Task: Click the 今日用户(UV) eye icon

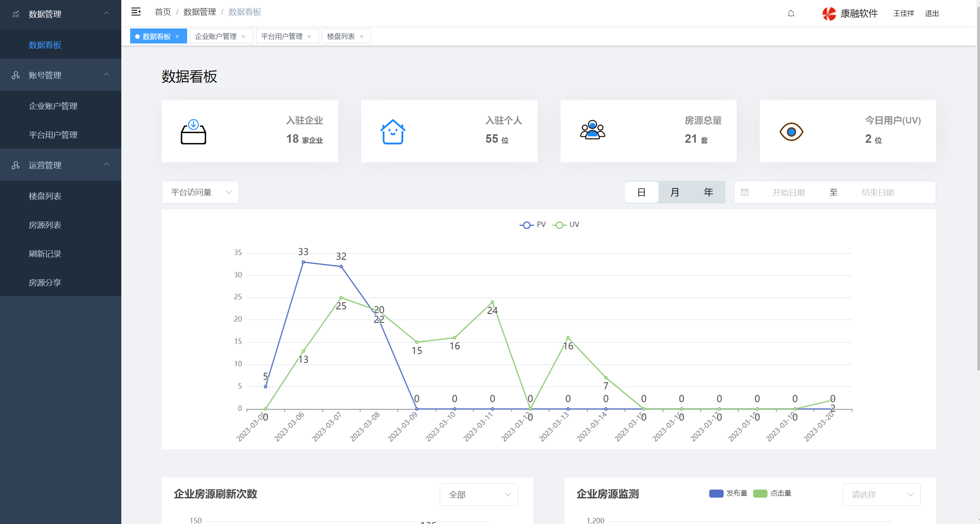Action: point(791,132)
